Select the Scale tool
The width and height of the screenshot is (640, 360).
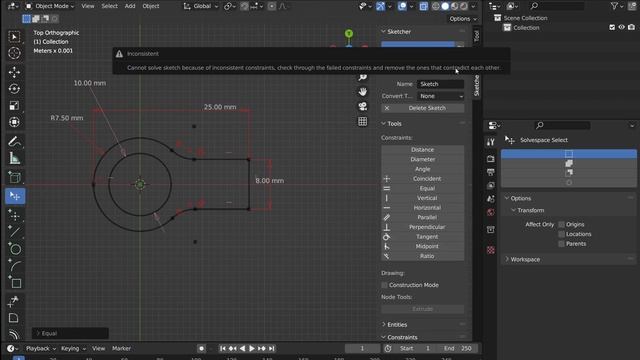pos(14,106)
